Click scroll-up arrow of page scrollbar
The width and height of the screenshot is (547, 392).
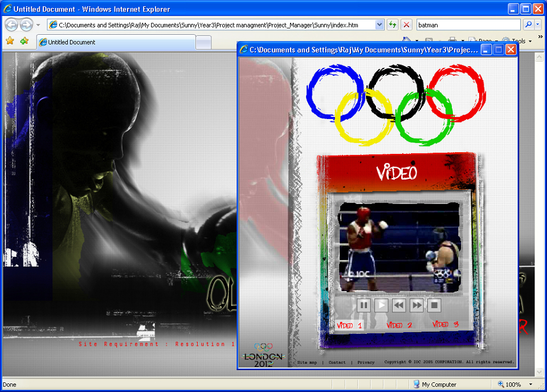[540, 56]
